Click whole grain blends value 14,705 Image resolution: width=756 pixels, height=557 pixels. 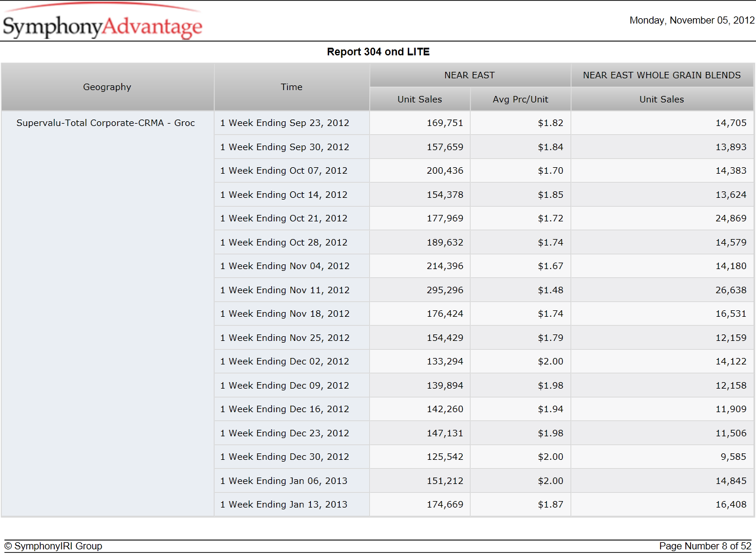[x=731, y=123]
